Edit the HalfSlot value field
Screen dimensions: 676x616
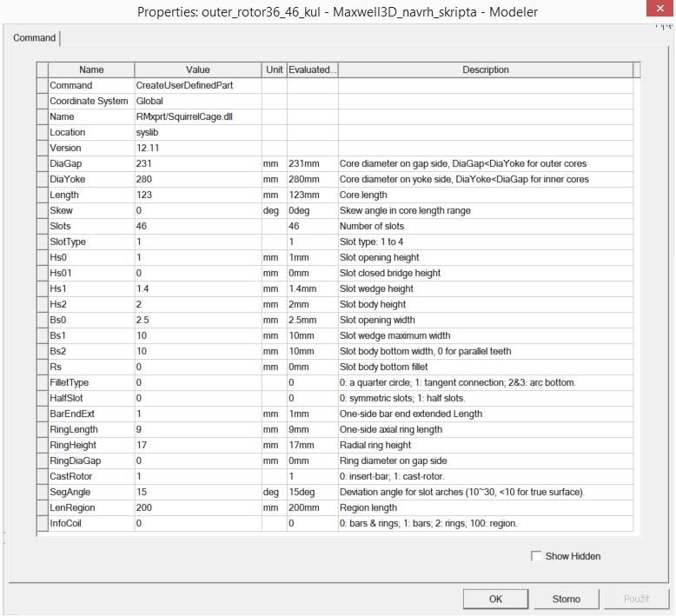pos(198,398)
